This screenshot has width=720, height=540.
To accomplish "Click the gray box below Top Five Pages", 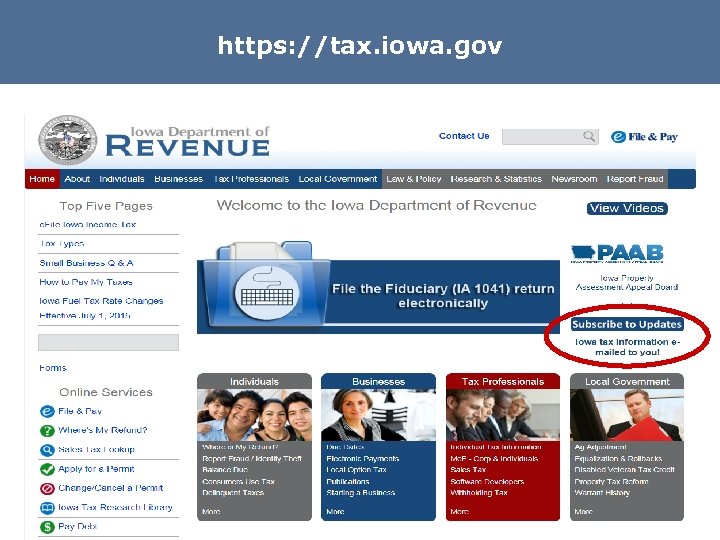I will (108, 343).
